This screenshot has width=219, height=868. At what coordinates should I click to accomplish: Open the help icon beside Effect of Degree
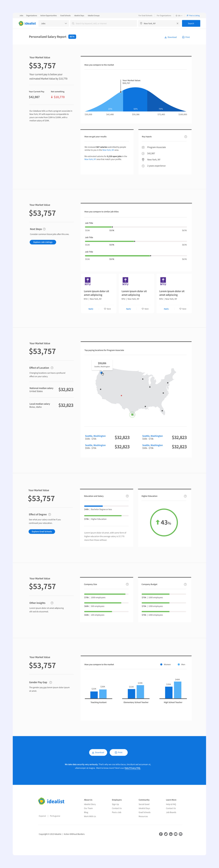[x=49, y=515]
